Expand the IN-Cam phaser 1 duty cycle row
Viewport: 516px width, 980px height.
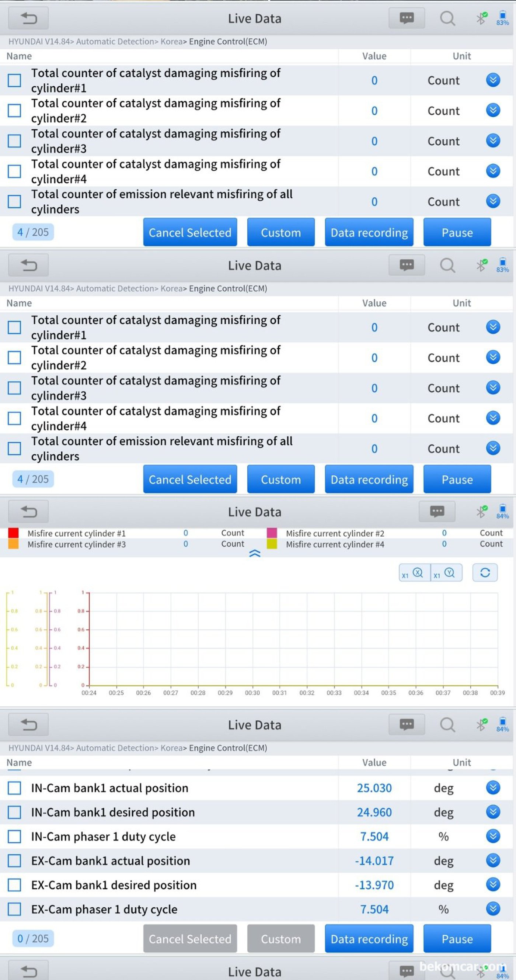(493, 836)
